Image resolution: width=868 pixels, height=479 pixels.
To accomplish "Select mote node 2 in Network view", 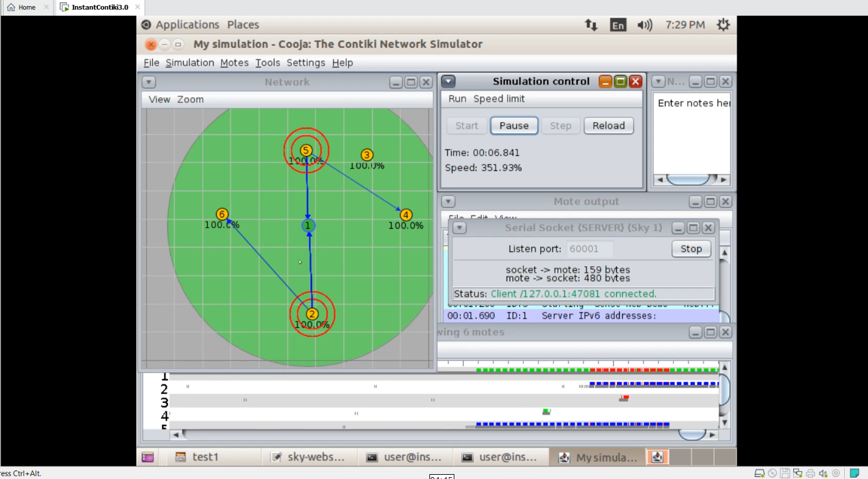I will 311,314.
